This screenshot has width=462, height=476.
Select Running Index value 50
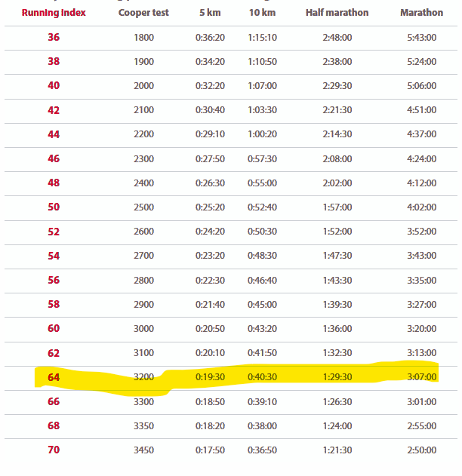click(54, 207)
